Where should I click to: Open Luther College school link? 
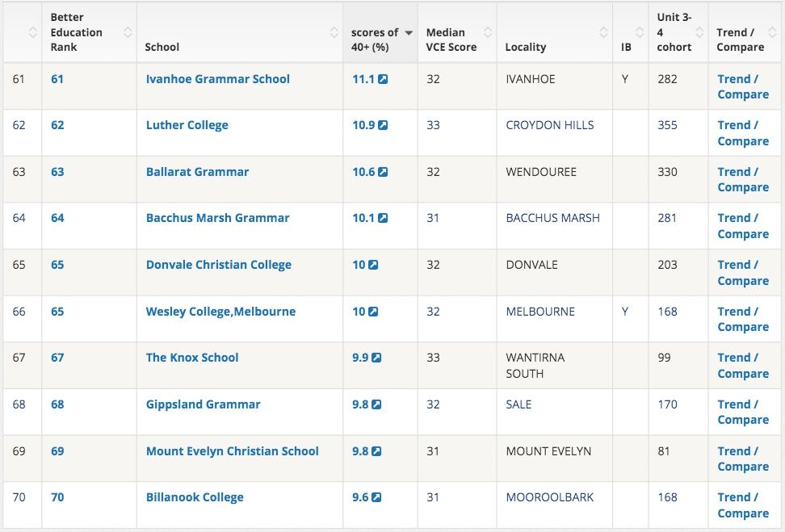tap(187, 126)
